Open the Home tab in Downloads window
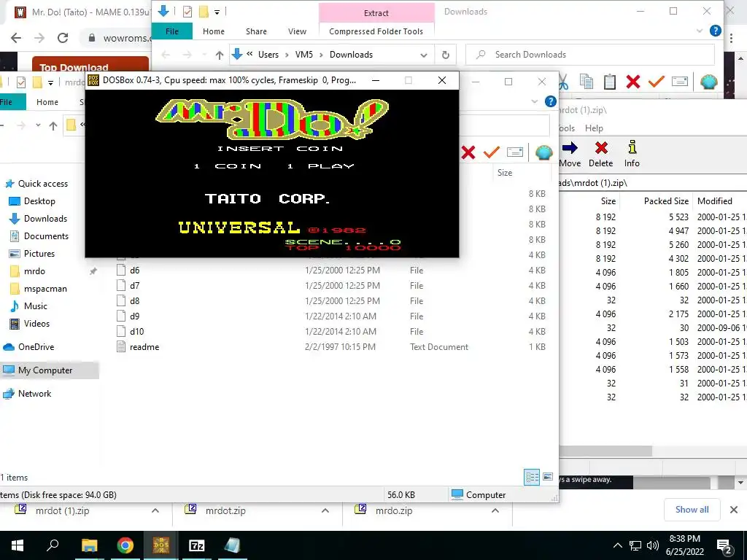747x560 pixels. point(214,31)
